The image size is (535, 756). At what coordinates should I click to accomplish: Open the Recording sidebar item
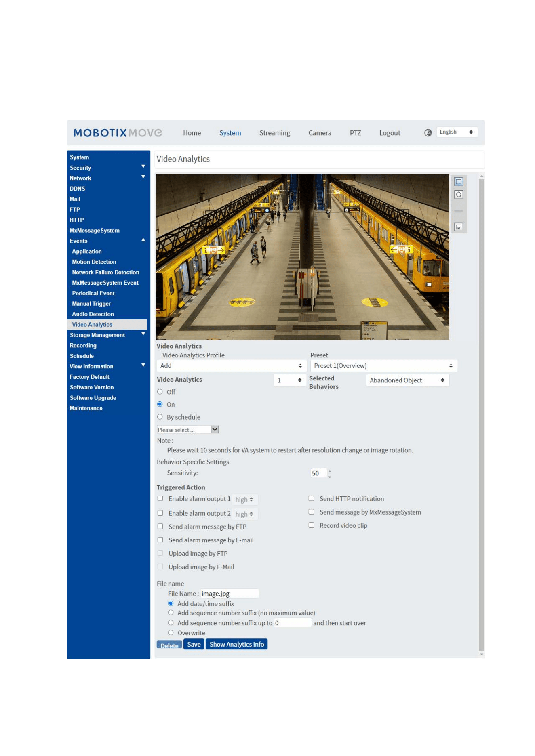pyautogui.click(x=83, y=345)
